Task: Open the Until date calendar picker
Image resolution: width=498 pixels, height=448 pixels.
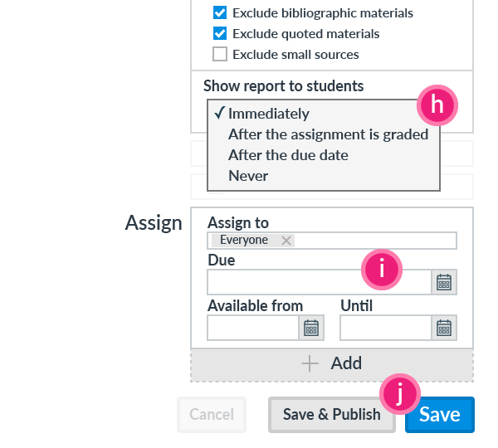Action: point(444,328)
